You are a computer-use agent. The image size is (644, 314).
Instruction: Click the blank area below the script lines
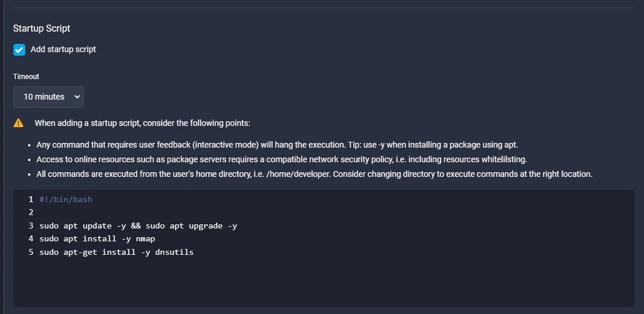point(323,282)
